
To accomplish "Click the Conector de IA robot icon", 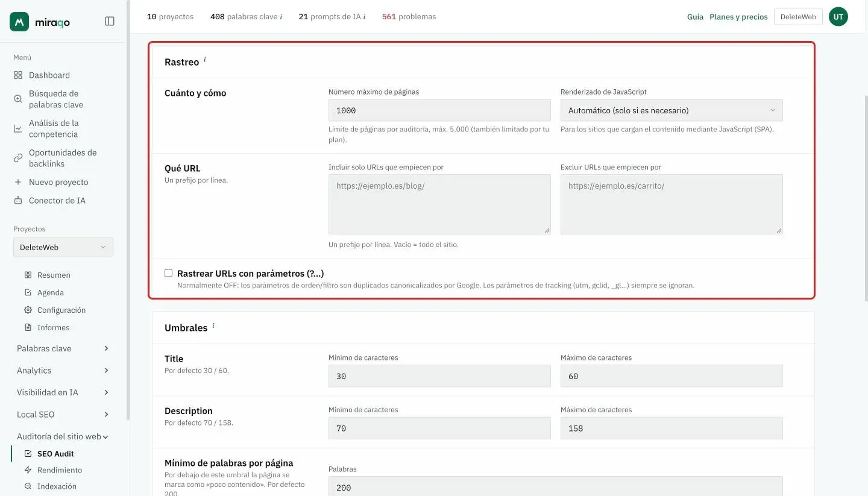I will pyautogui.click(x=18, y=201).
